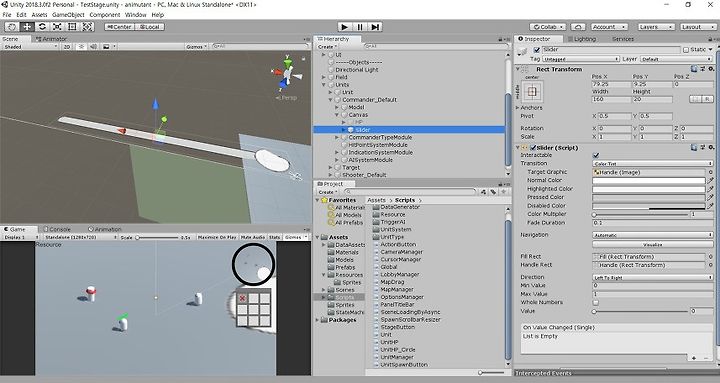Image resolution: width=720 pixels, height=383 pixels.
Task: Expand the Anchors foldout
Action: [519, 108]
